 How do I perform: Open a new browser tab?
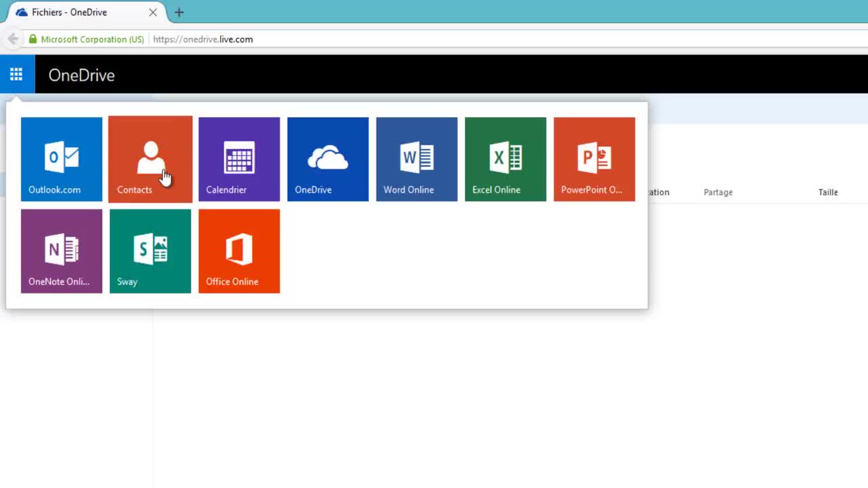click(179, 13)
